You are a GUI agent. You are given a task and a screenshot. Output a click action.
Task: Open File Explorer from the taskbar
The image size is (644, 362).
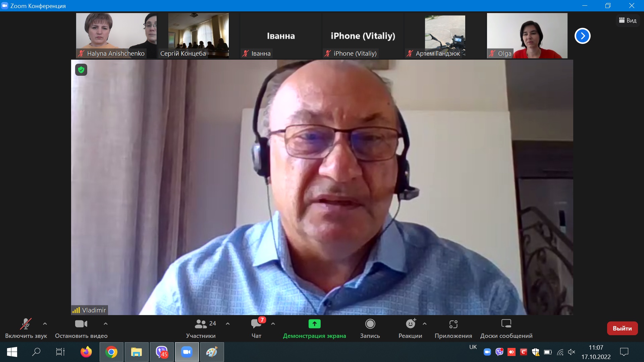click(x=137, y=352)
